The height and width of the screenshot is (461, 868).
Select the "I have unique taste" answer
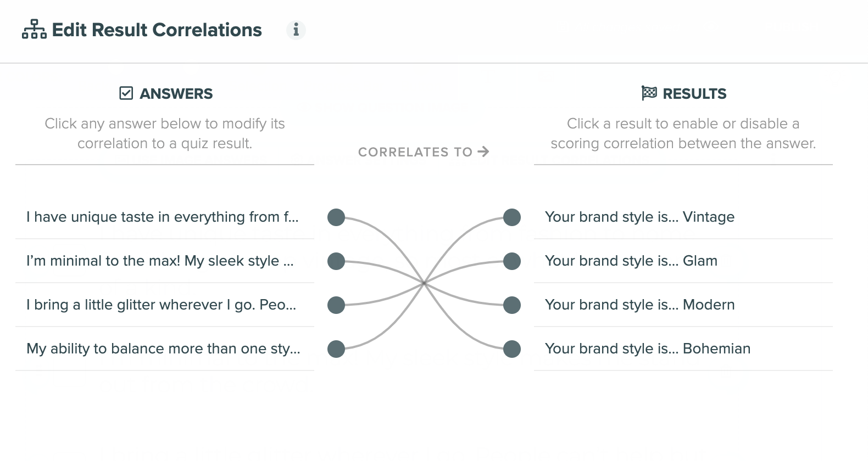click(x=163, y=217)
